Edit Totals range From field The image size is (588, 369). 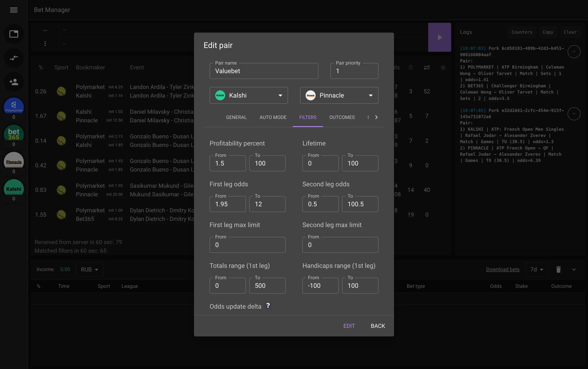(x=228, y=285)
